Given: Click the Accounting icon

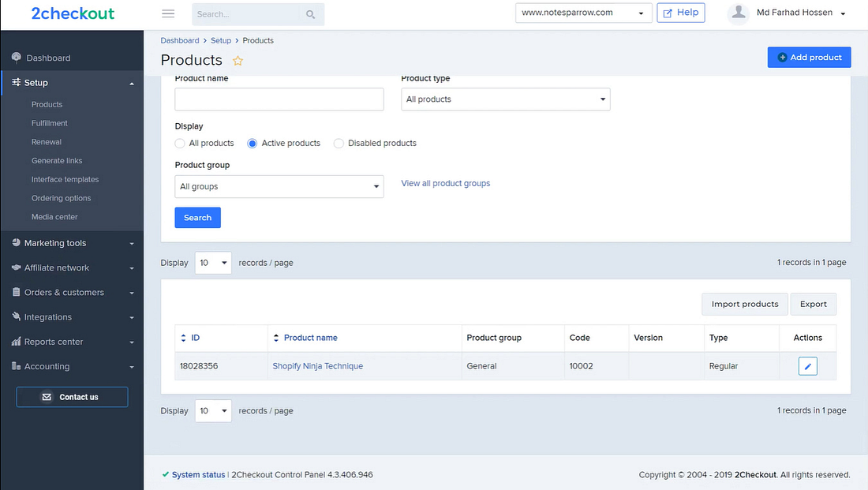Looking at the screenshot, I should [x=16, y=366].
